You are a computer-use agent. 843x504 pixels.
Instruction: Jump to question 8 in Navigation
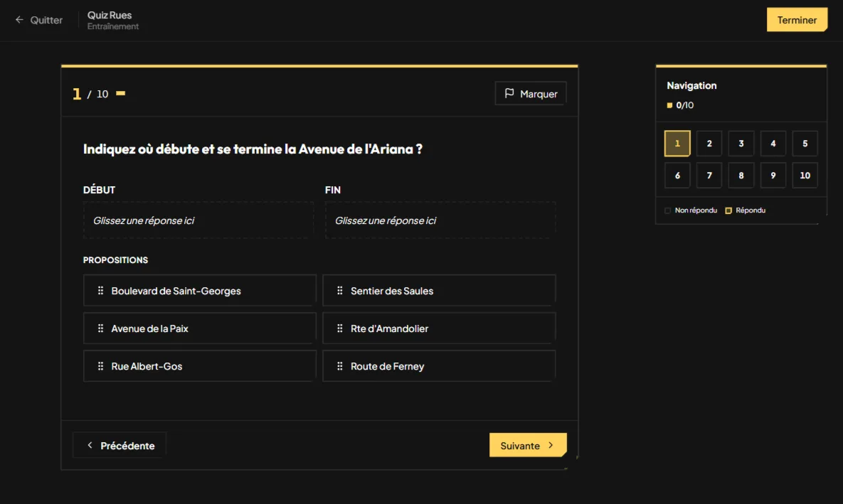pyautogui.click(x=741, y=175)
